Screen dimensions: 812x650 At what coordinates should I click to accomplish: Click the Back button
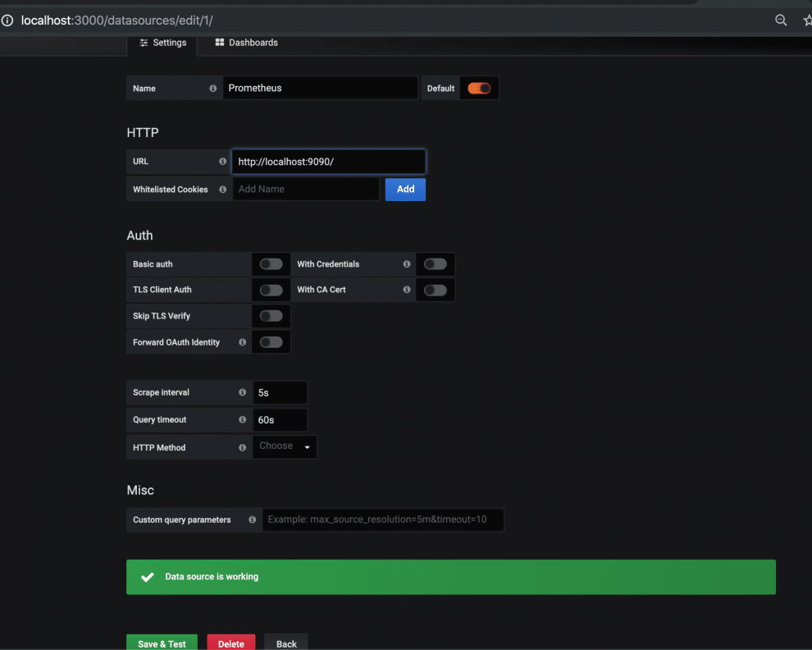click(x=285, y=643)
